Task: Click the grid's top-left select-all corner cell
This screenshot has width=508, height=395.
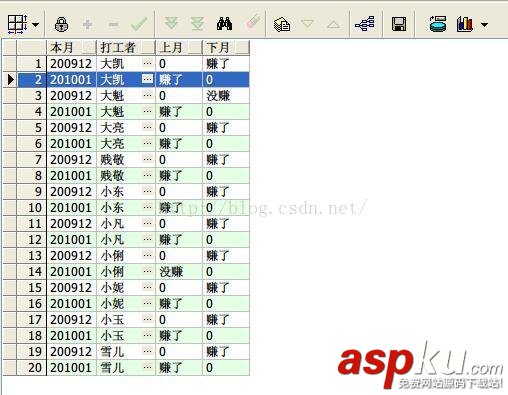Action: pos(10,47)
